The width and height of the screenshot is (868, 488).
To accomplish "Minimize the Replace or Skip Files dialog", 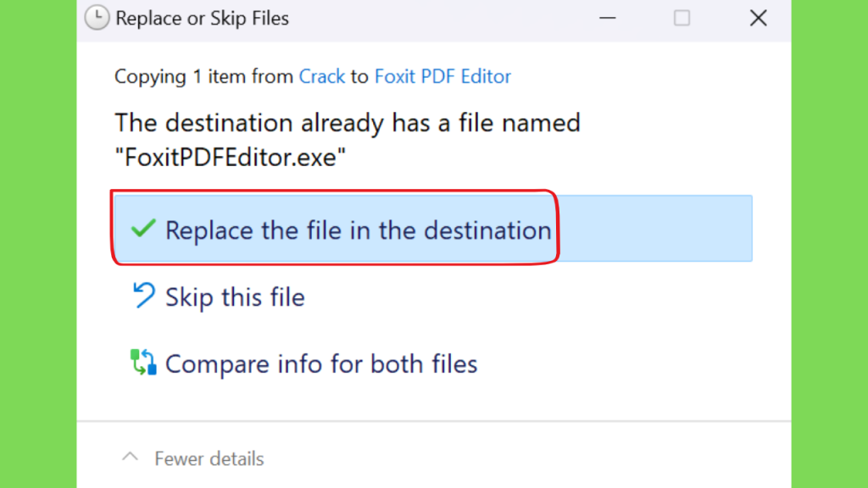I will pos(607,19).
